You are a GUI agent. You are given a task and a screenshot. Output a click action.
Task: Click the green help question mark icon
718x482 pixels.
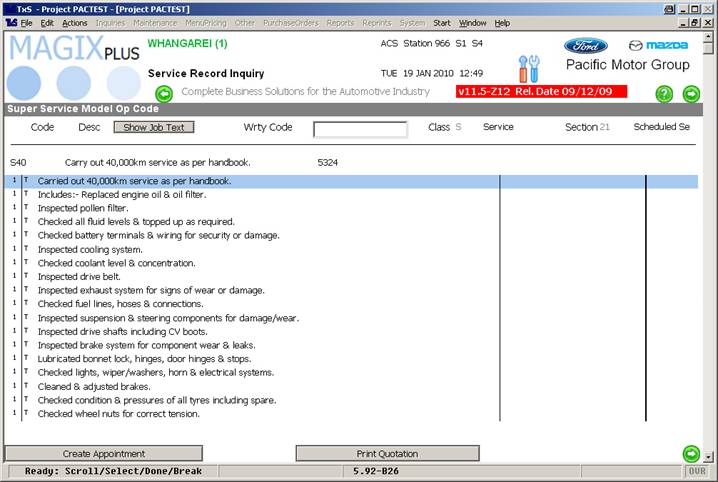tap(664, 94)
